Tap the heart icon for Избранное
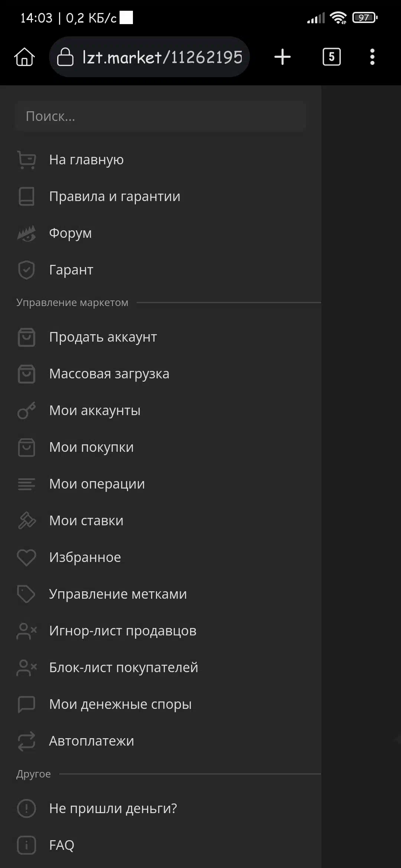 click(26, 557)
